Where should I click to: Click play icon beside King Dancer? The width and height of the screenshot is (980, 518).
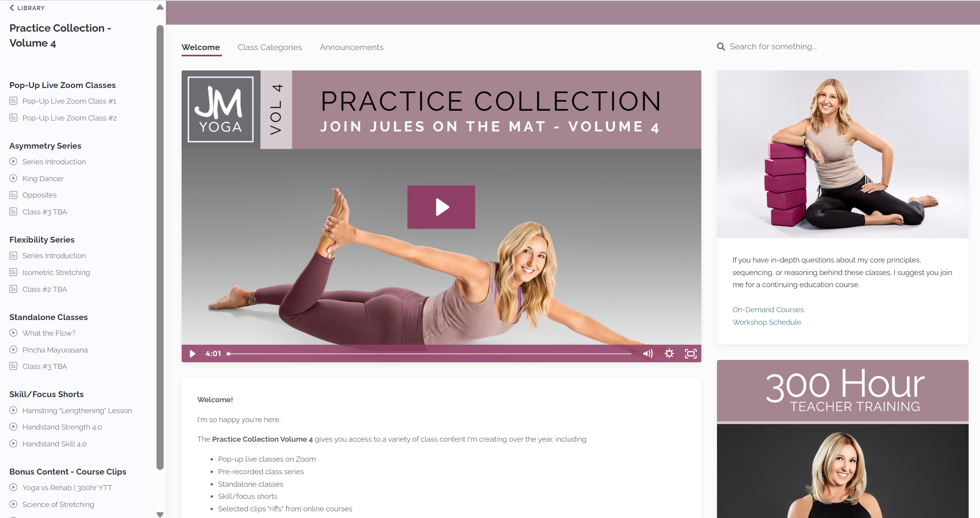click(x=13, y=178)
